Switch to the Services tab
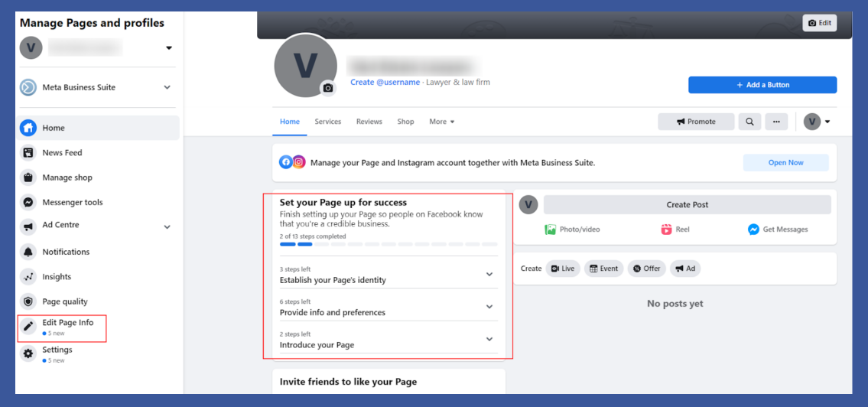868x407 pixels. tap(328, 122)
